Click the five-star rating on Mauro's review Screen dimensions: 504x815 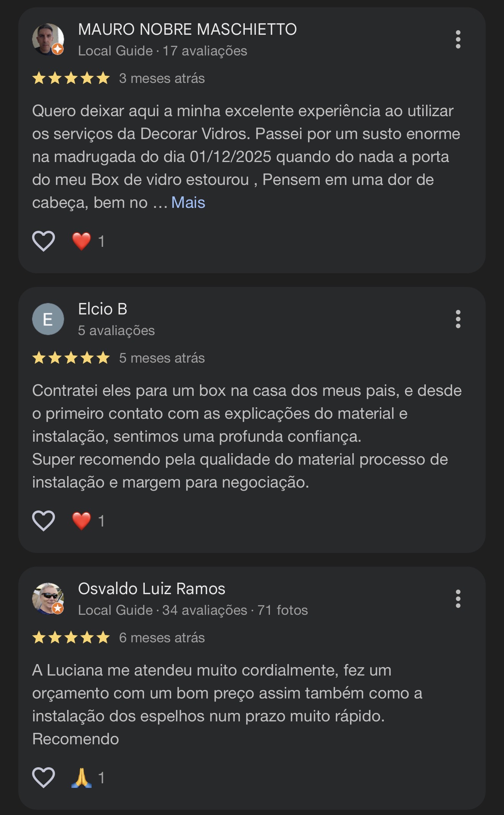click(x=71, y=78)
